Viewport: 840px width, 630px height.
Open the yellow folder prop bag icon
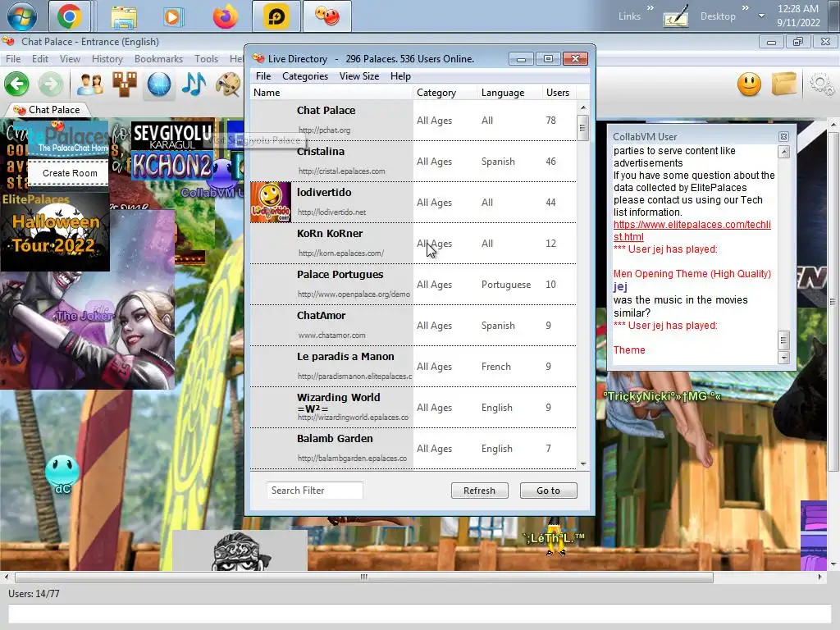pyautogui.click(x=784, y=84)
